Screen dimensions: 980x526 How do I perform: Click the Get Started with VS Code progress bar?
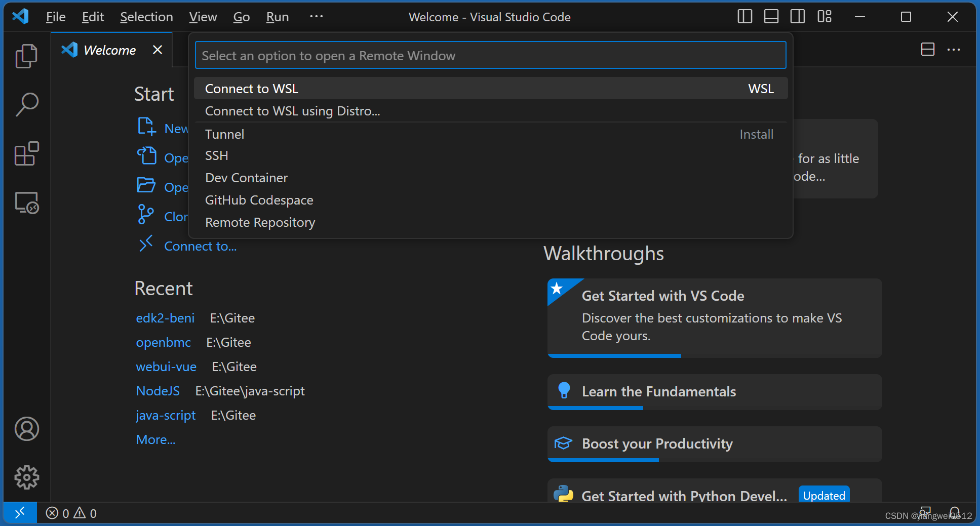(x=614, y=356)
